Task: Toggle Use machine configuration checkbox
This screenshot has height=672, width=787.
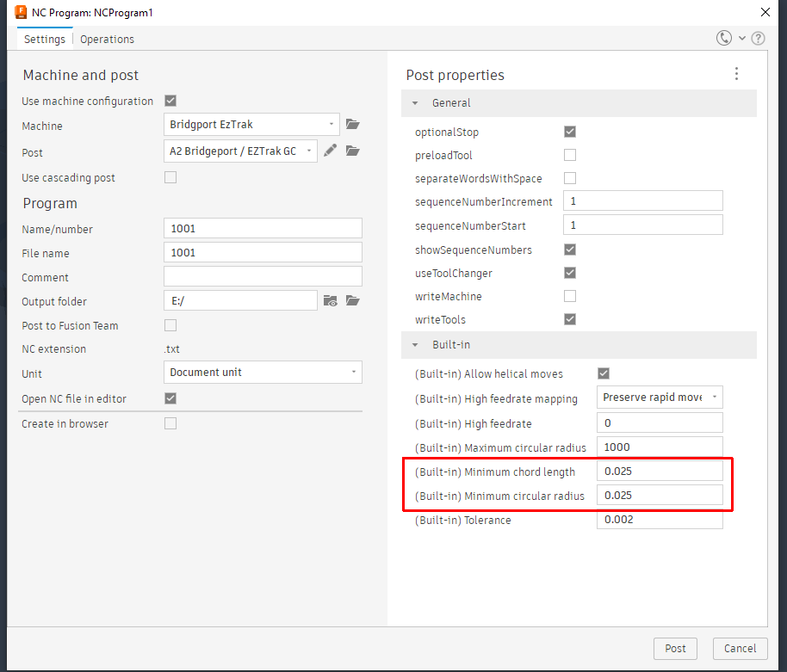Action: click(x=170, y=101)
